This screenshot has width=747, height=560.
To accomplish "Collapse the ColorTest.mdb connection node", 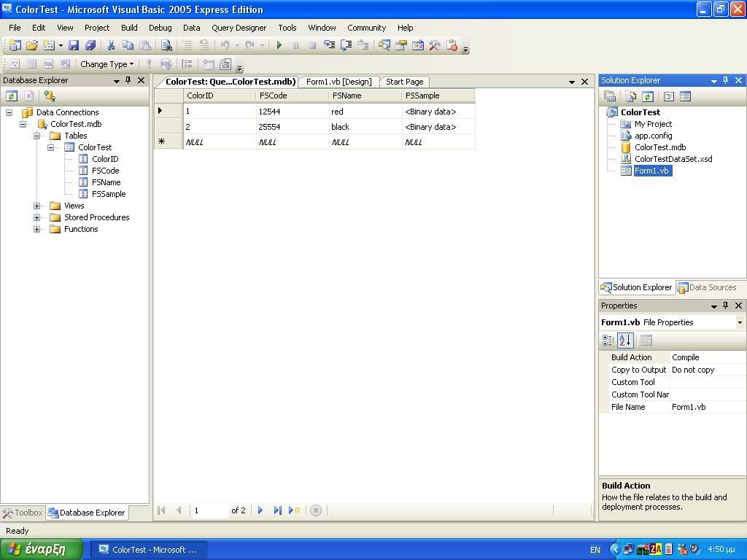I will coord(23,124).
